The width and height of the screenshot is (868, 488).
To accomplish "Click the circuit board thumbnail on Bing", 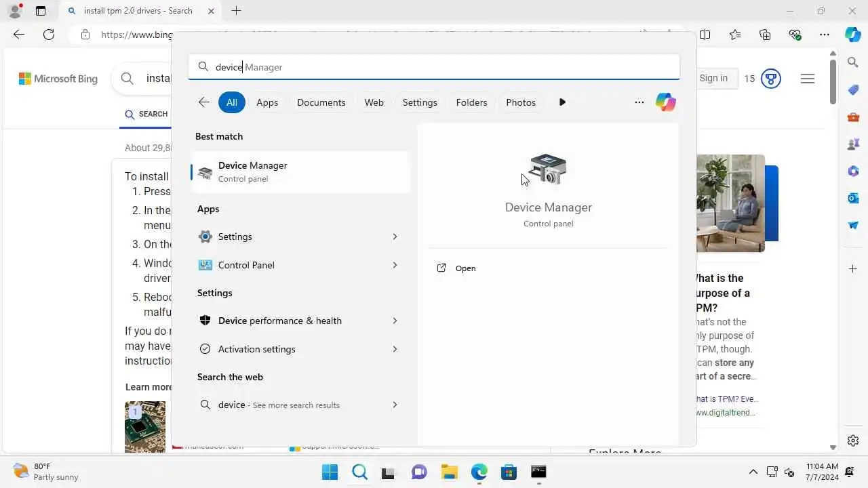I will [145, 427].
